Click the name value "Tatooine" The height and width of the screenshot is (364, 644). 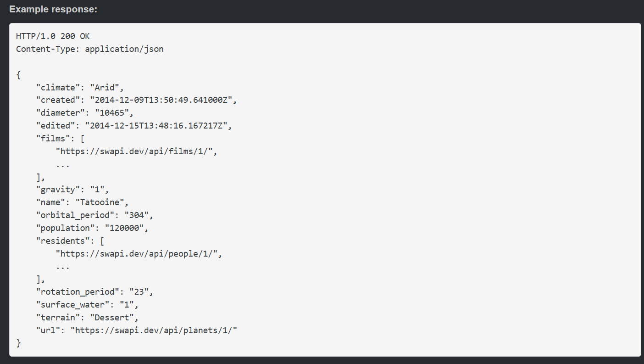point(102,202)
